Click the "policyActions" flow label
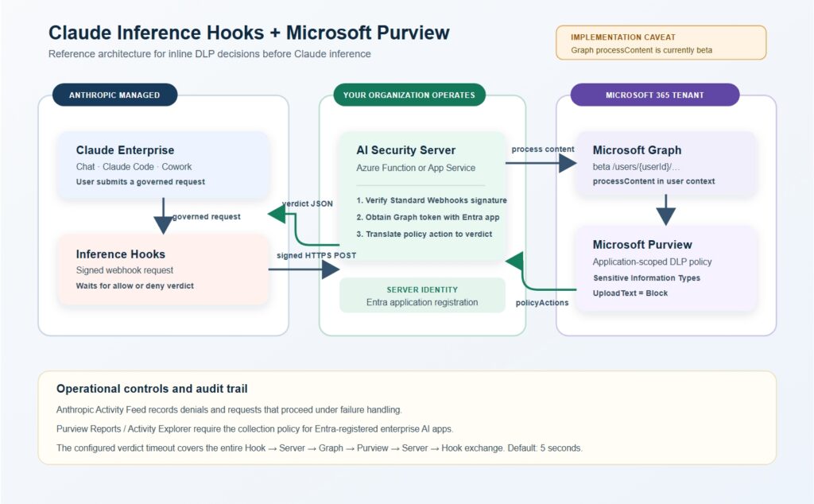 (542, 303)
